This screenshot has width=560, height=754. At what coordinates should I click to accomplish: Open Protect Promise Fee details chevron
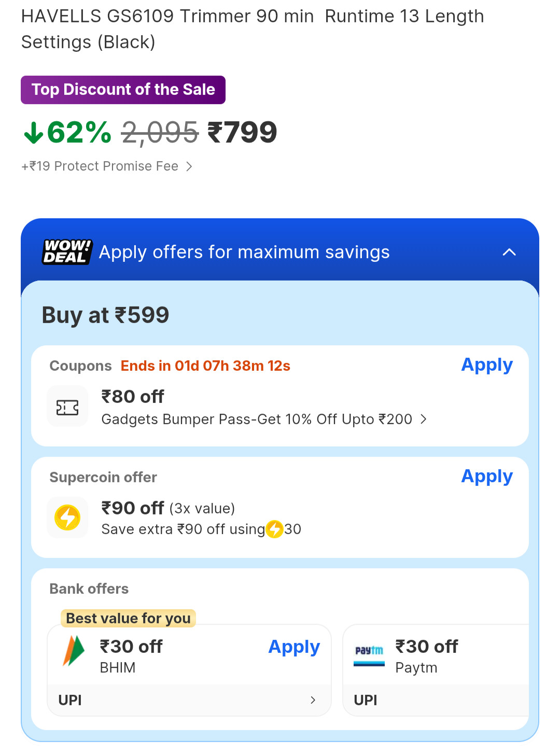pyautogui.click(x=189, y=166)
